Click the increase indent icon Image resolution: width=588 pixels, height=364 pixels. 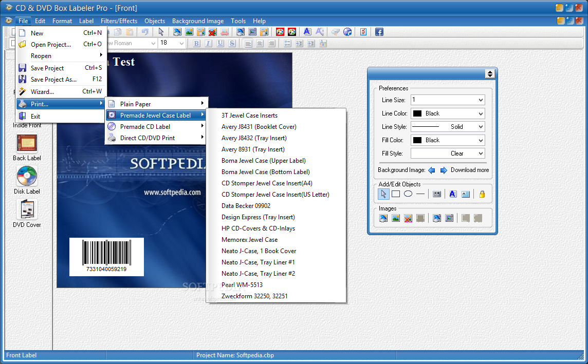[311, 44]
